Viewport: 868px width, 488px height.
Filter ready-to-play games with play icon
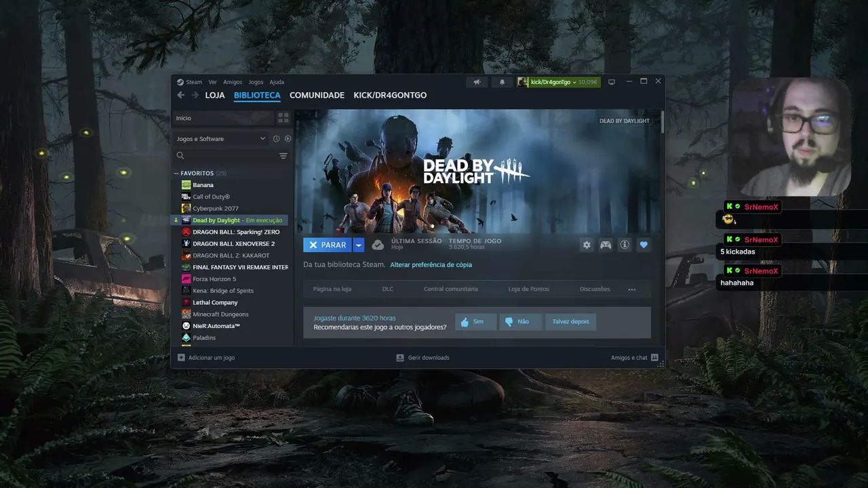(288, 139)
